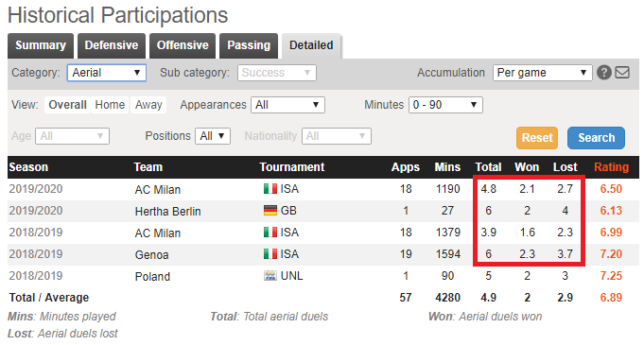Select the Overall view option
This screenshot has width=644, height=345.
coord(67,105)
